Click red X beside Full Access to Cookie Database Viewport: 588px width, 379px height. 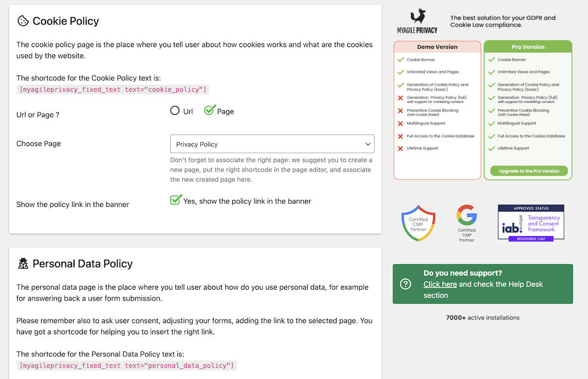point(400,136)
